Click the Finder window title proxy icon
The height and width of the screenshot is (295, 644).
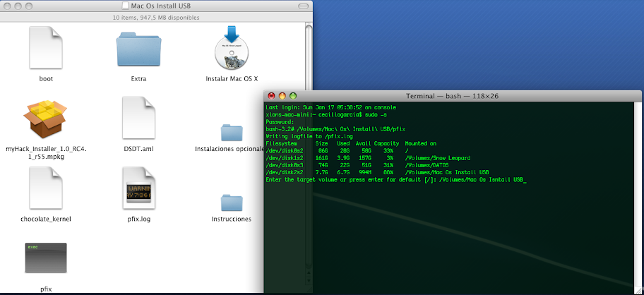tap(126, 6)
